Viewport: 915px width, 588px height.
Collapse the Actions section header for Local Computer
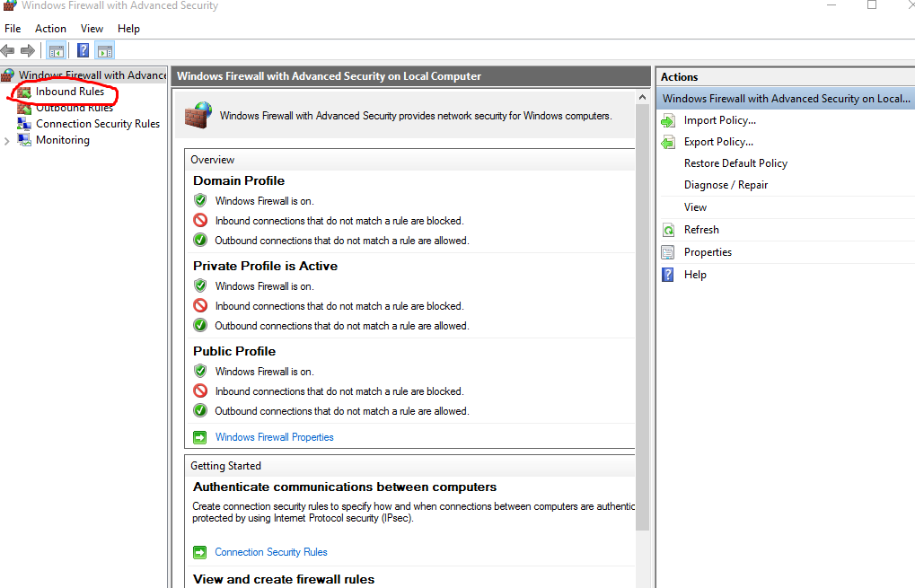click(x=786, y=99)
